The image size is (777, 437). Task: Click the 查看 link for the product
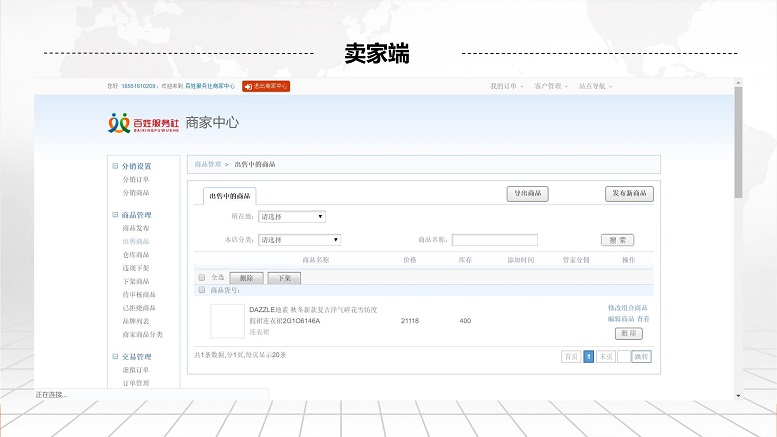[x=643, y=319]
